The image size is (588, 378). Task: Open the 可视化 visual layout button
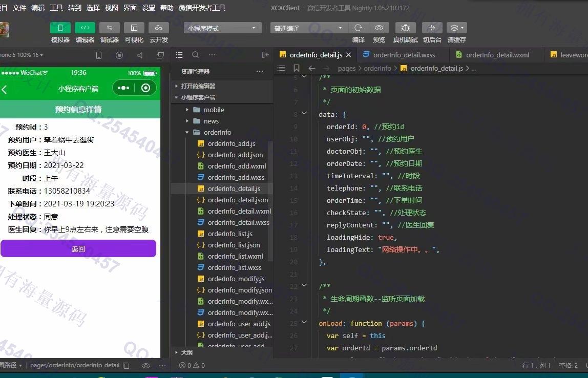(x=134, y=28)
